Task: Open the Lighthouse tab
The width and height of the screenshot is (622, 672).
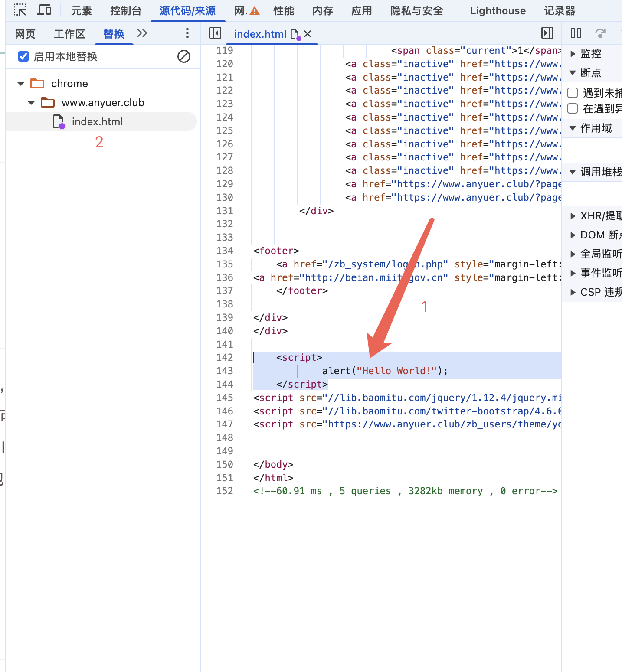Action: tap(498, 11)
